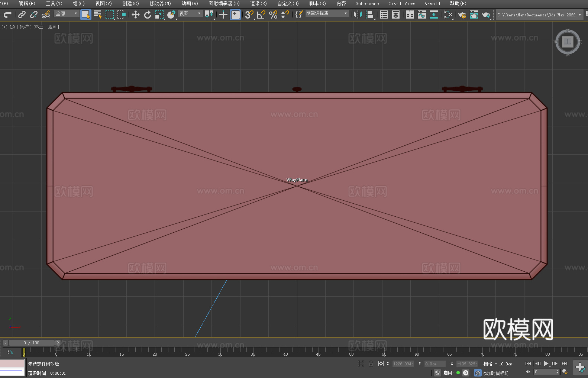The width and height of the screenshot is (588, 378).
Task: Open the Curve Editor
Action: 422,14
